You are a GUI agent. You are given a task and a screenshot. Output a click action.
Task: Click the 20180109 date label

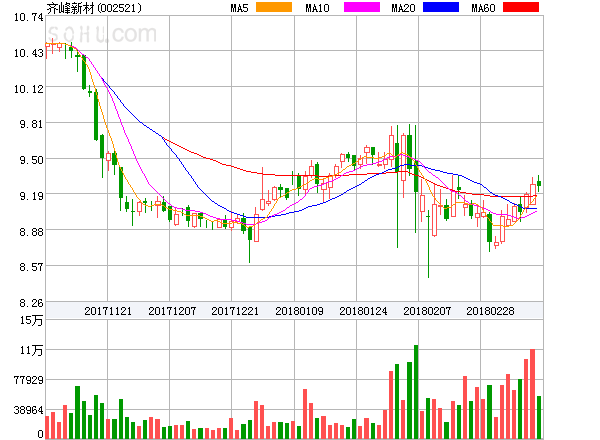point(299,311)
